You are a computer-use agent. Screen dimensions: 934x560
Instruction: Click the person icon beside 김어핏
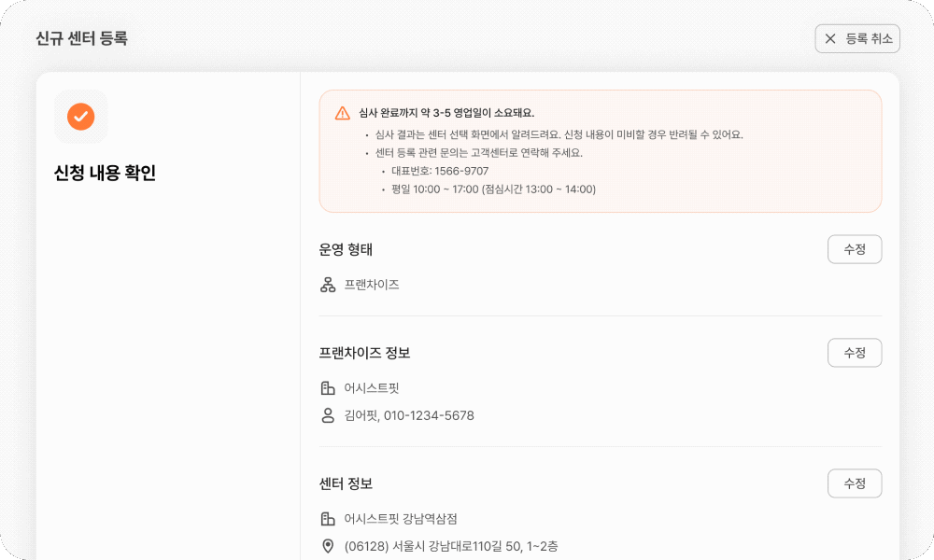click(x=328, y=415)
